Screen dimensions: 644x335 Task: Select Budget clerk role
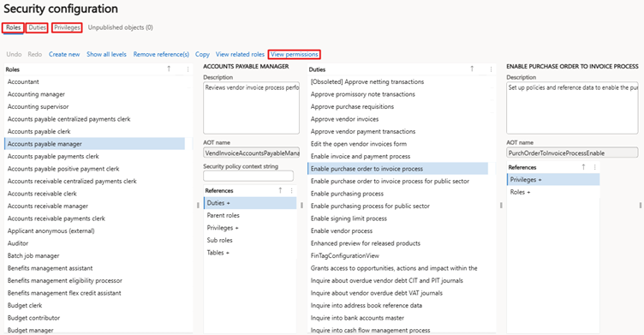(x=94, y=305)
